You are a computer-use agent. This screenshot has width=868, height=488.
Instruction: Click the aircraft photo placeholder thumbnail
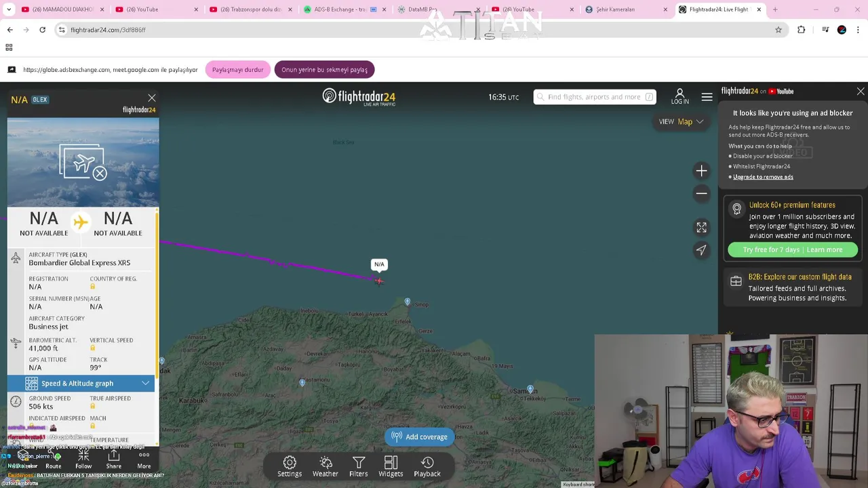tap(83, 162)
